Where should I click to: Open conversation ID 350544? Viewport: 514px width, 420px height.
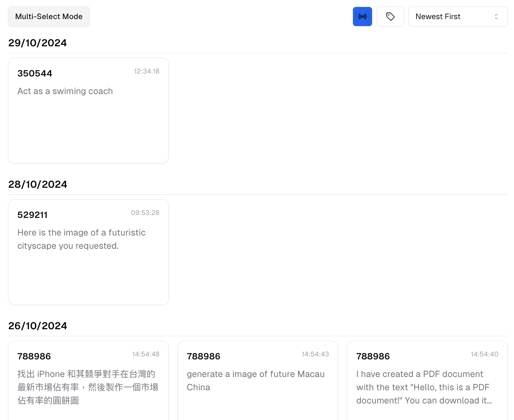pyautogui.click(x=35, y=73)
